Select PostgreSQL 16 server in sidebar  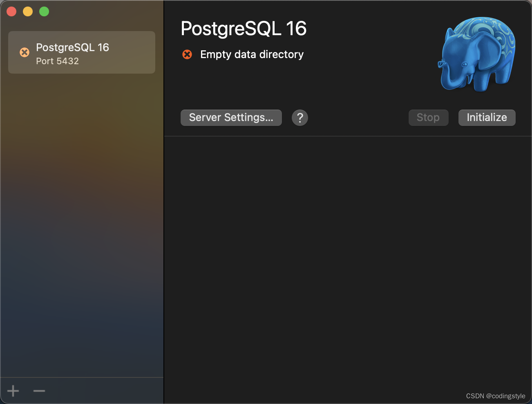coord(82,52)
